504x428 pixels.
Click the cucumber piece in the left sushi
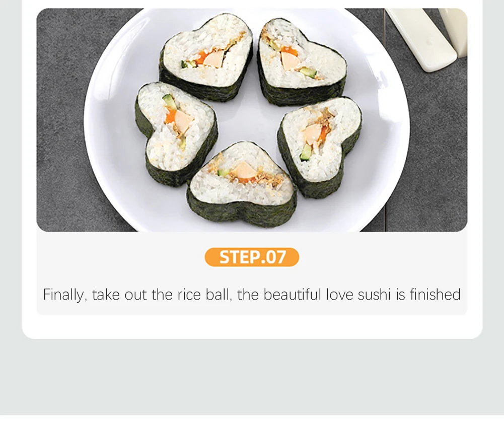point(169,101)
